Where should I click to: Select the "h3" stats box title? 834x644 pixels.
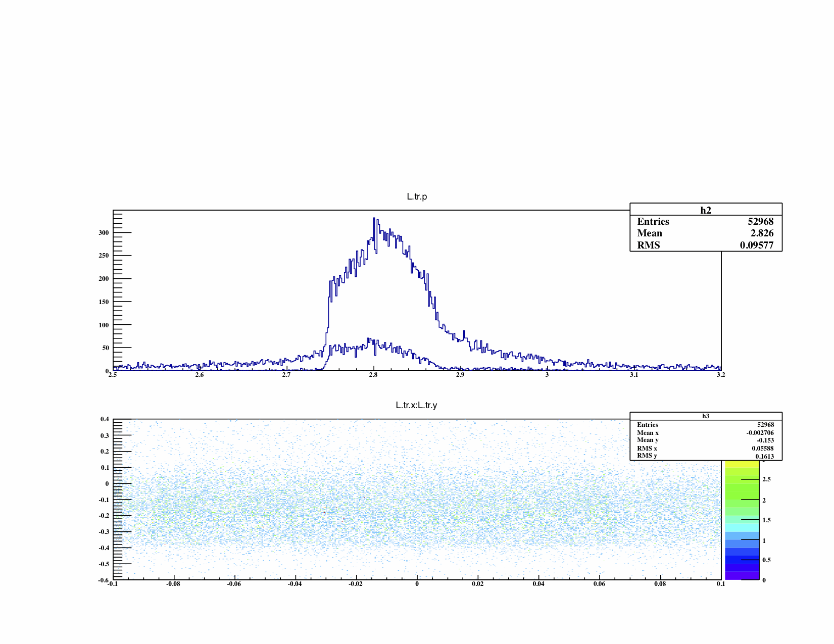tap(706, 416)
